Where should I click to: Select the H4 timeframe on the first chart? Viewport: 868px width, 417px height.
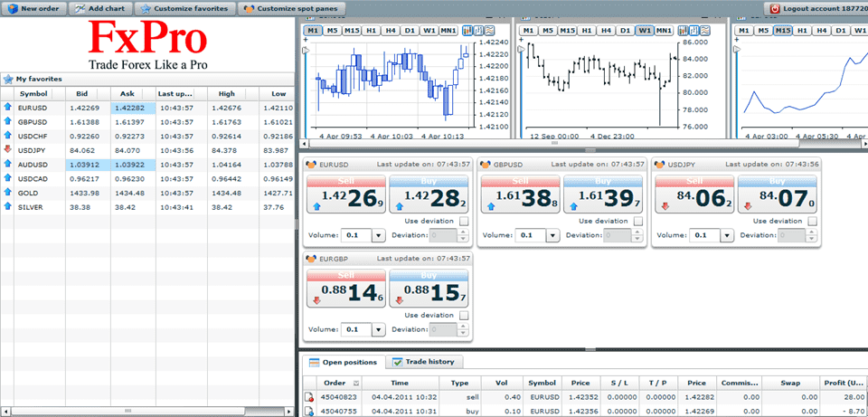point(391,31)
